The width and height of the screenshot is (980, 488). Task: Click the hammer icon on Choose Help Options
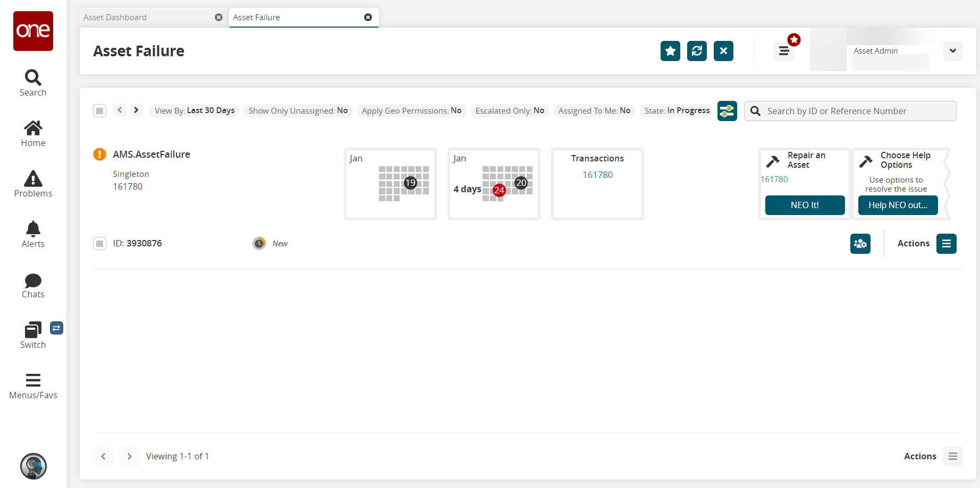pos(866,160)
